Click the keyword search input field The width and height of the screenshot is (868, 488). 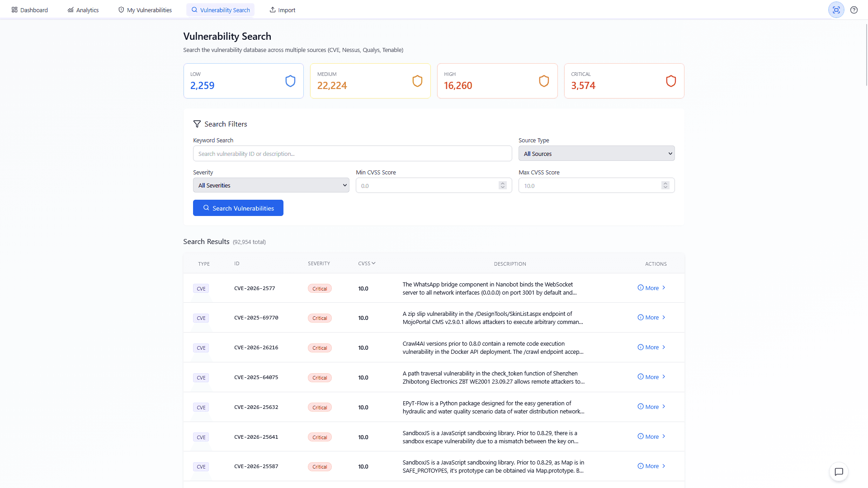point(352,153)
